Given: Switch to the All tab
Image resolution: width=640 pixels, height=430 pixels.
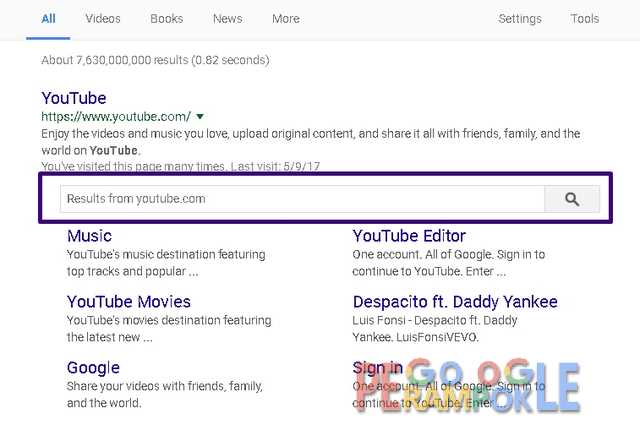Looking at the screenshot, I should pyautogui.click(x=49, y=19).
